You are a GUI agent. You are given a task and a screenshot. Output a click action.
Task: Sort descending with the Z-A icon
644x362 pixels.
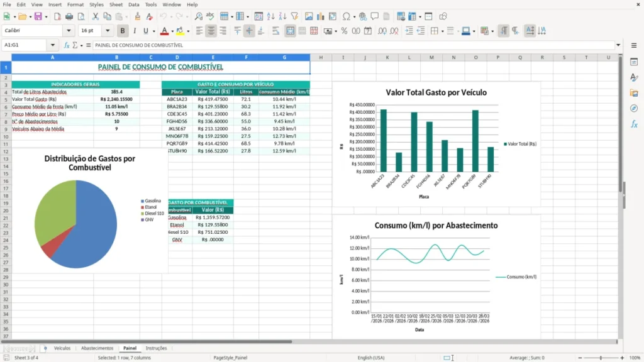pyautogui.click(x=282, y=16)
